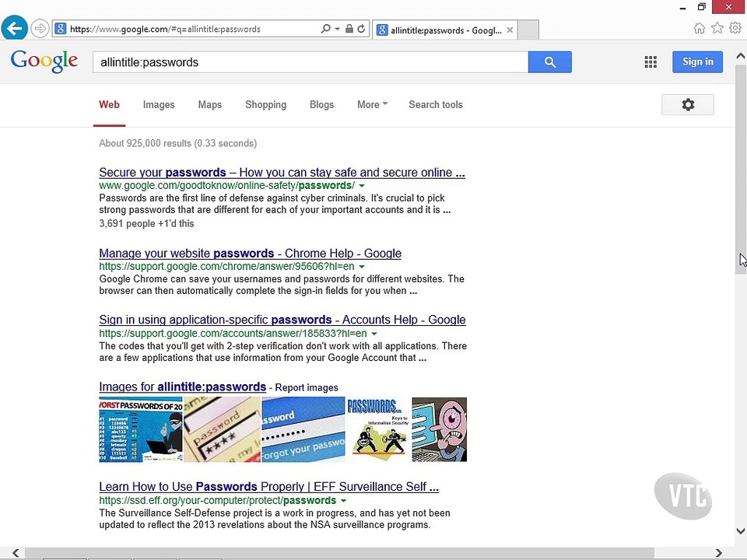
Task: Expand the More search categories dropdown
Action: point(372,105)
